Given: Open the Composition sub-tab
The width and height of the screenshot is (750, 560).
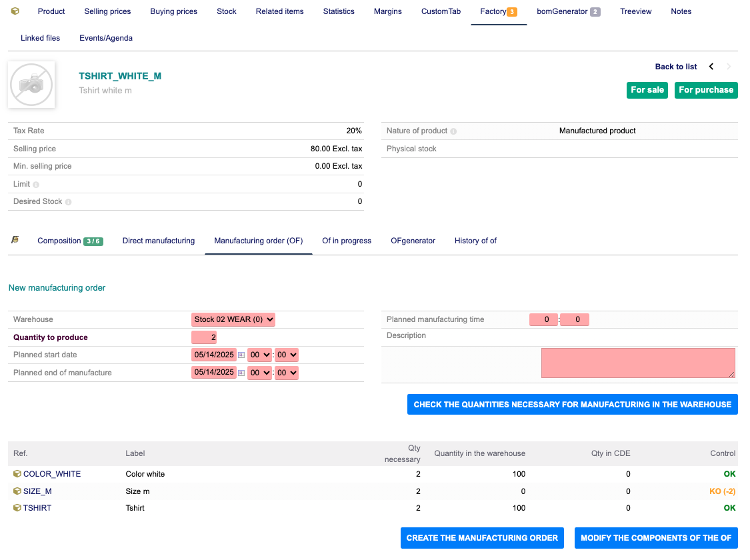Looking at the screenshot, I should point(59,241).
